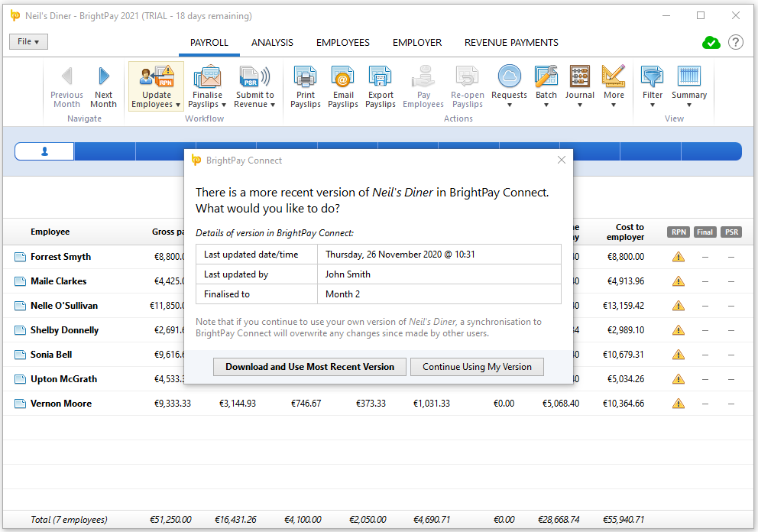Click Pay Employees icon

coord(423,86)
